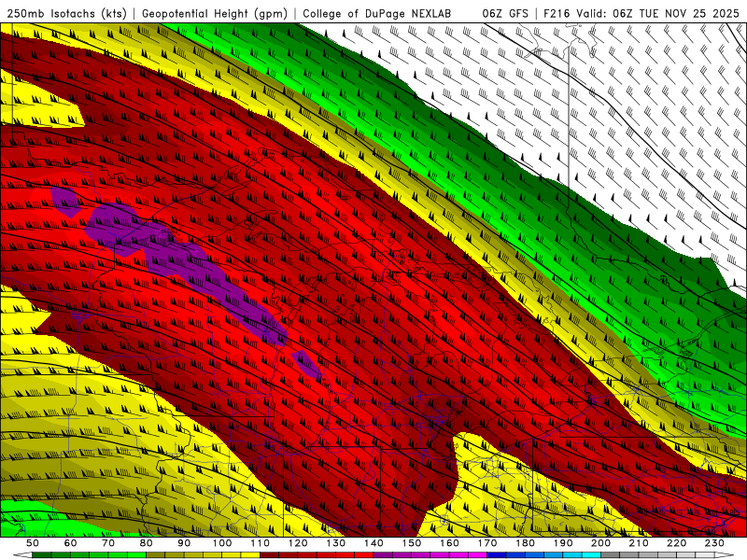Viewport: 747px width, 560px height.
Task: Click the legend value 50
Action: pyautogui.click(x=33, y=543)
